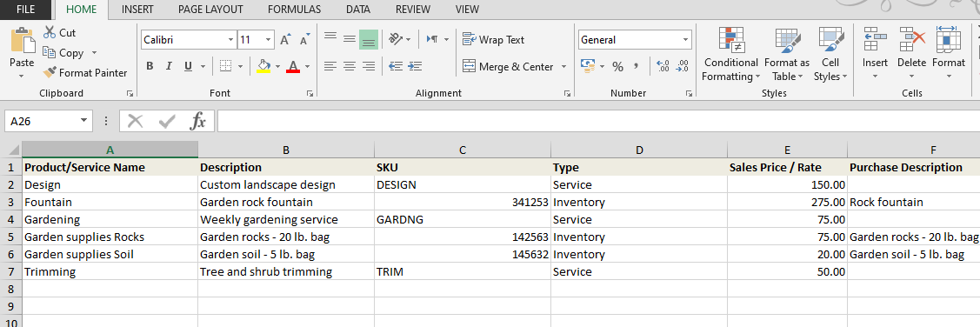The image size is (980, 327).
Task: Decrease indent in the cell
Action: pos(395,66)
